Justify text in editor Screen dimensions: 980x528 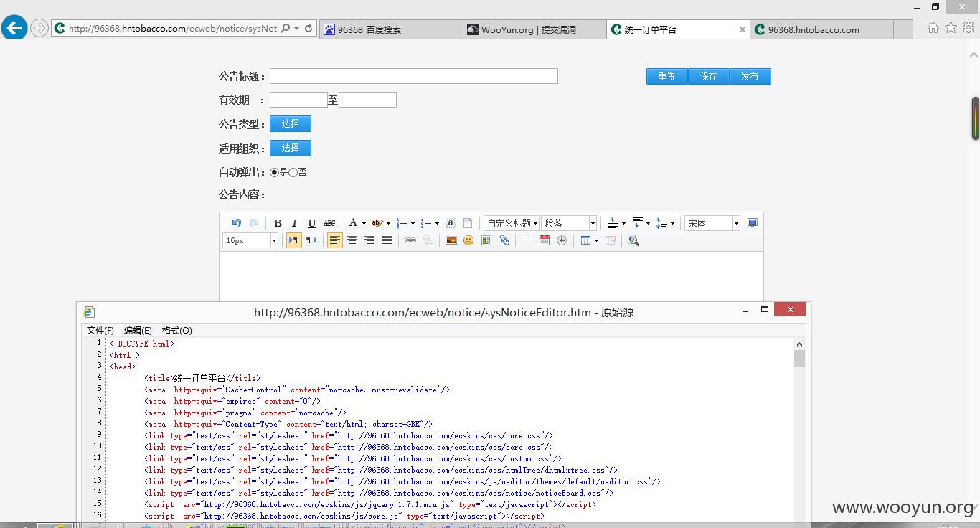tap(387, 240)
